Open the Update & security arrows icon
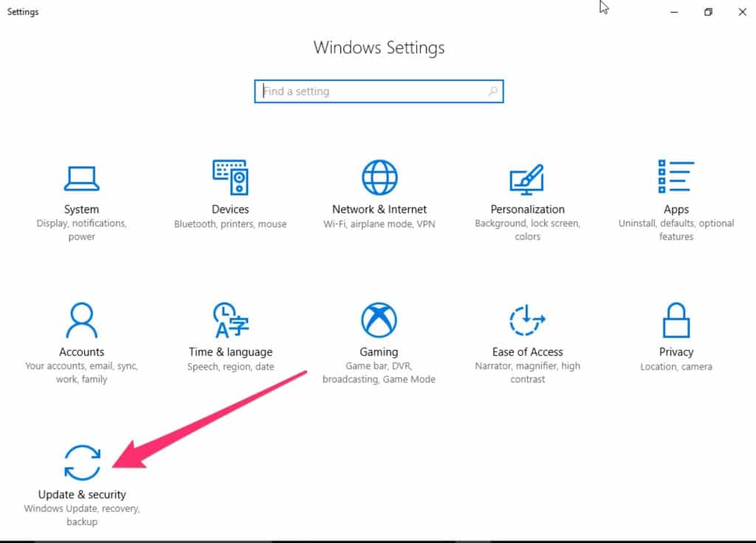756x543 pixels. coord(82,463)
